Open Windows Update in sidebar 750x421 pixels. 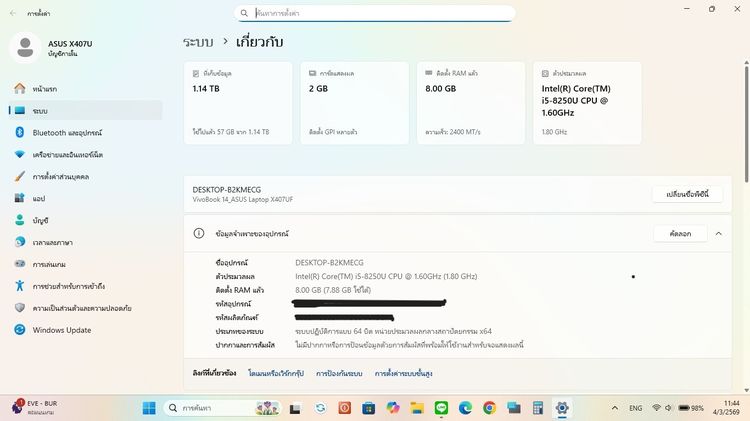tap(85, 330)
